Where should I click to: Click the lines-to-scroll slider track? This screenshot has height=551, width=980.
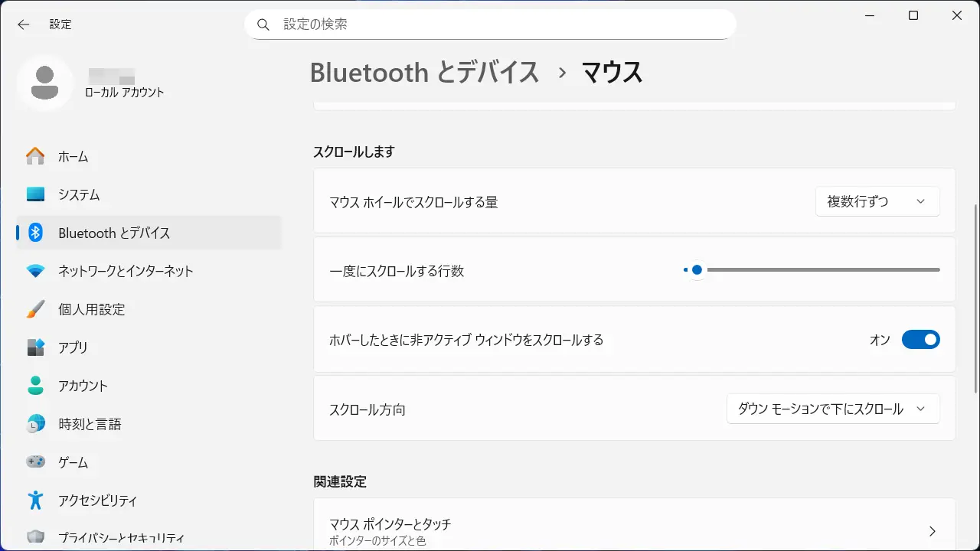point(819,269)
